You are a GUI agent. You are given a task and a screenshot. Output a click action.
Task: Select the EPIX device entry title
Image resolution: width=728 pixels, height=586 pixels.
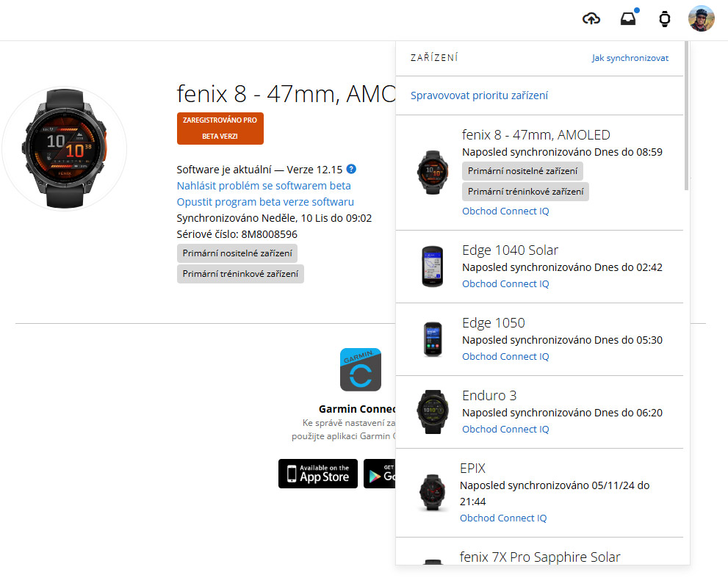[472, 469]
